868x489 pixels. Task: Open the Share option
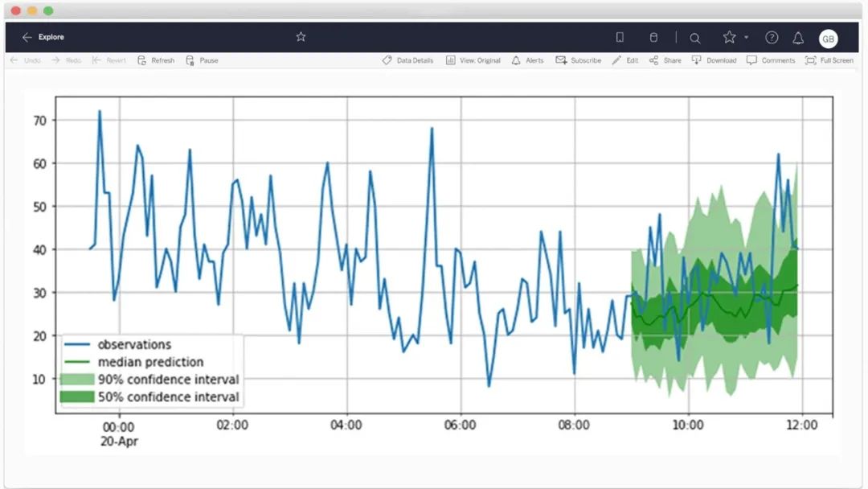(x=665, y=60)
